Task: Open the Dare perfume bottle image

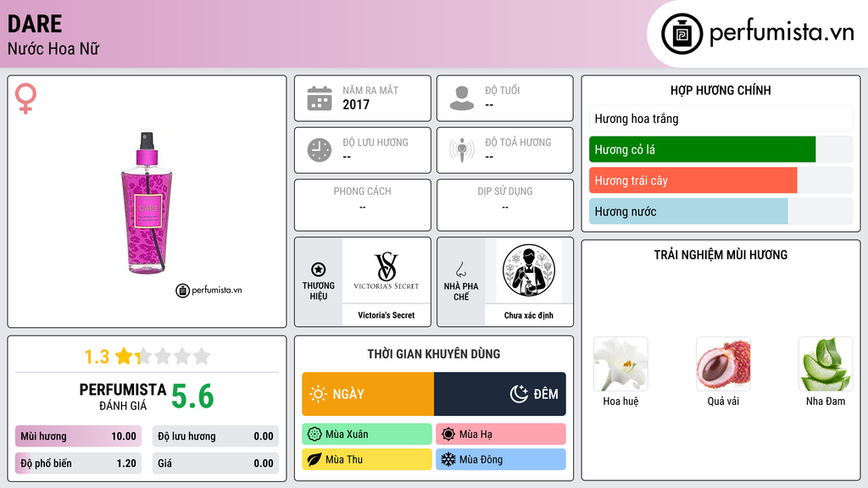Action: click(x=147, y=202)
